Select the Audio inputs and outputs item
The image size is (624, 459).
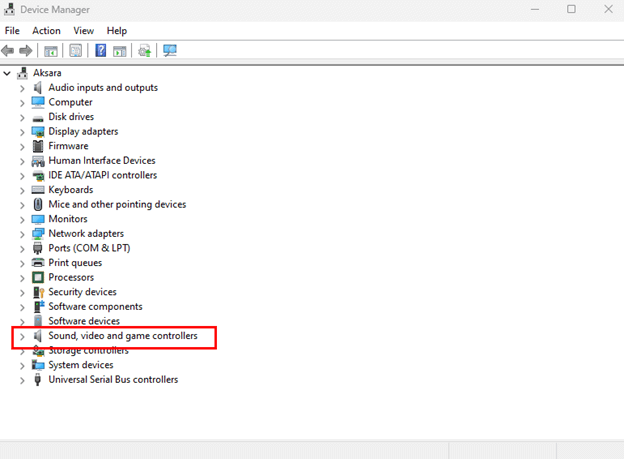coord(102,88)
